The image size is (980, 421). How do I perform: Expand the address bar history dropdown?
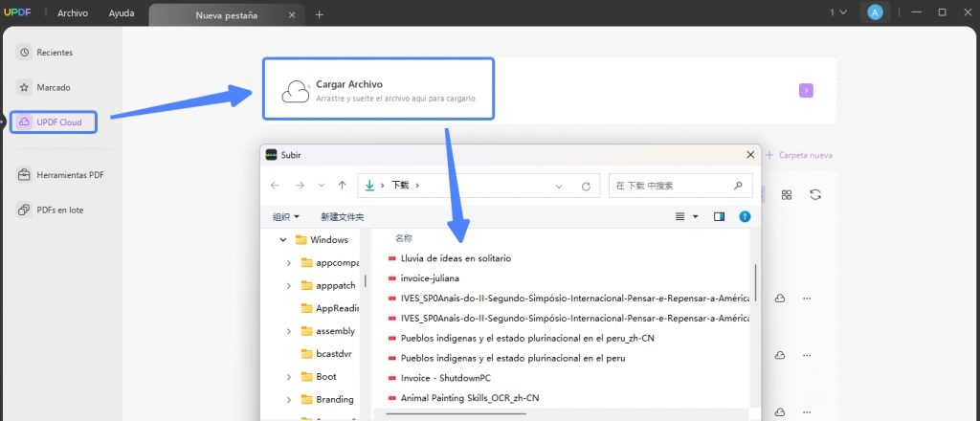point(559,187)
